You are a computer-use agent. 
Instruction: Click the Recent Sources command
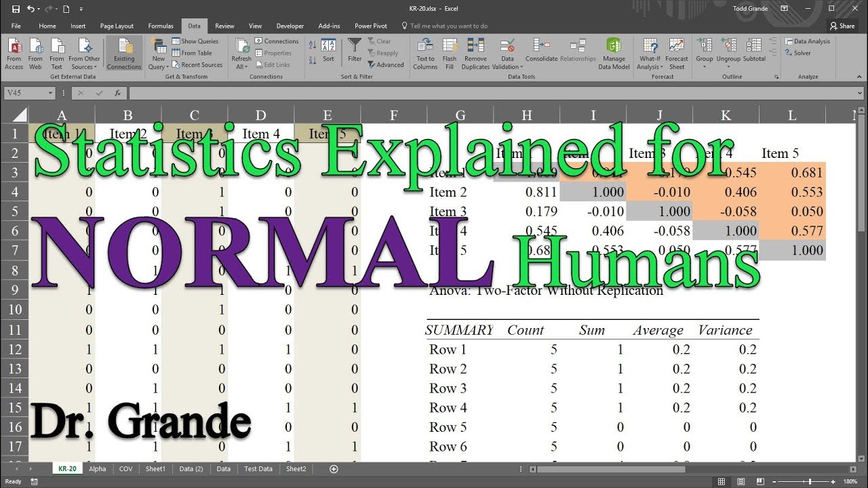coord(197,65)
